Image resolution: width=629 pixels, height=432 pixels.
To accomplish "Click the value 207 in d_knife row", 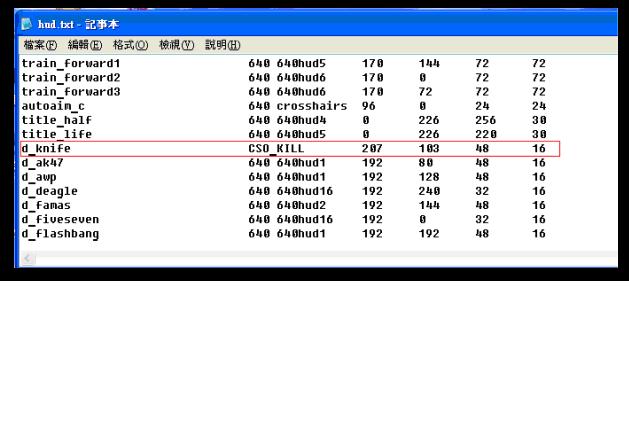I will (x=372, y=148).
